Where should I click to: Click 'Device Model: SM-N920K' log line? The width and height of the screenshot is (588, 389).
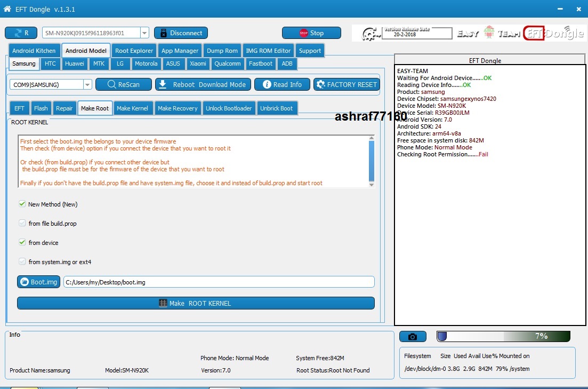tap(431, 106)
